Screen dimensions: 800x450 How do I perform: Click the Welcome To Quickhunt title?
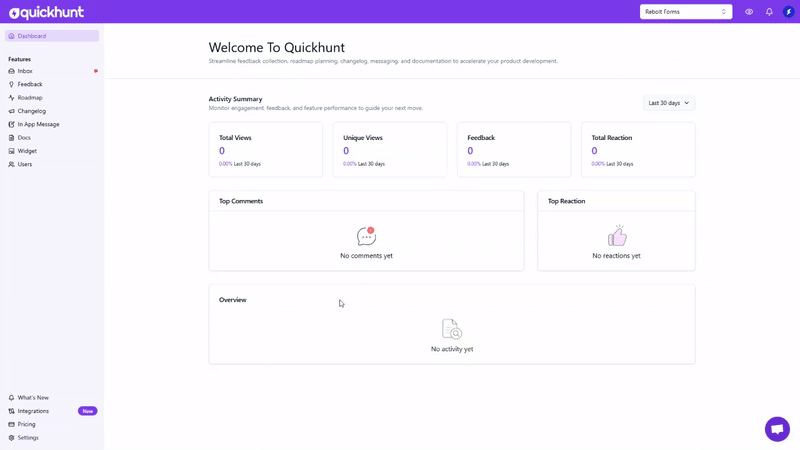point(277,47)
